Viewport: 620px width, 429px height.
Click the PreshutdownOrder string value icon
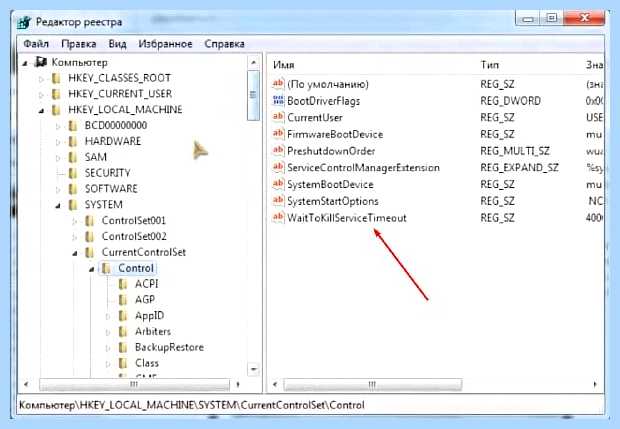pyautogui.click(x=278, y=151)
